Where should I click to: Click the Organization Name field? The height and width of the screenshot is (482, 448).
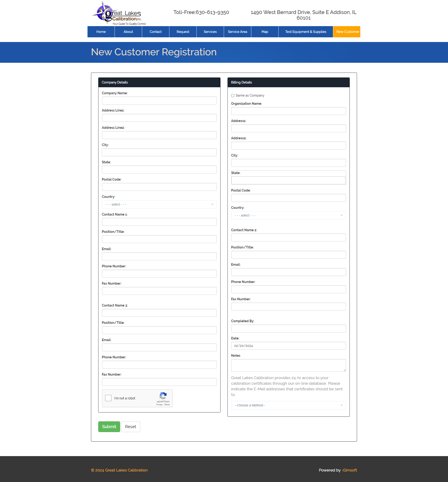[x=288, y=111]
